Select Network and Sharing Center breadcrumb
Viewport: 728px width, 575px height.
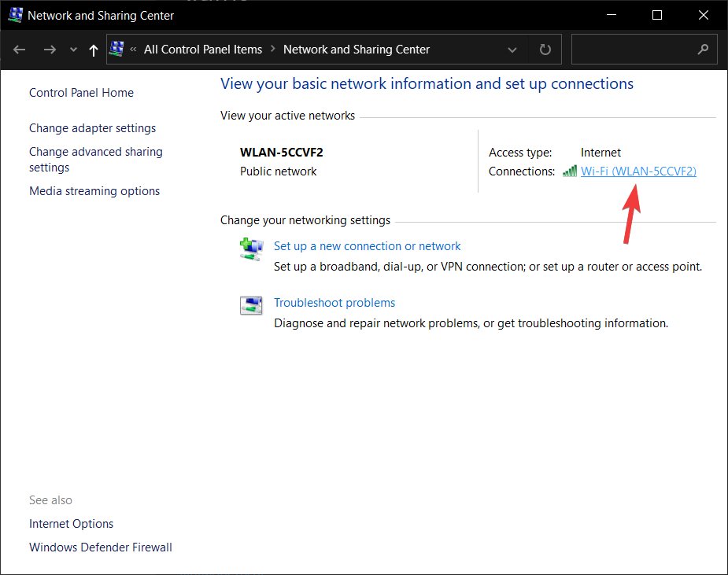point(357,50)
